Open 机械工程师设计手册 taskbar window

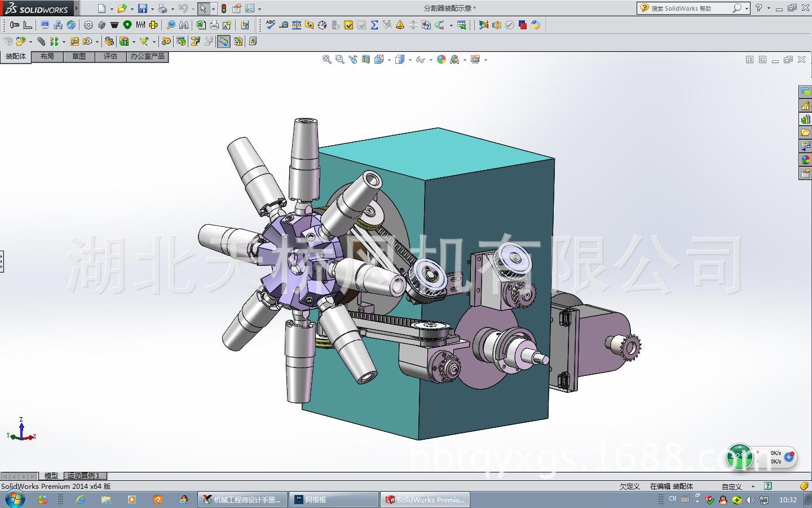coord(243,500)
